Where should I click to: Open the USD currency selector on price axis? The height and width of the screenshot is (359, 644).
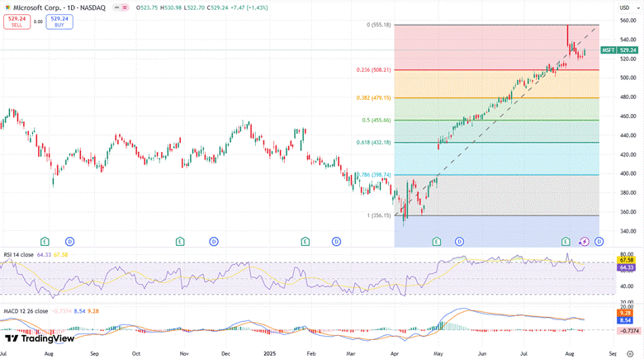click(x=626, y=7)
